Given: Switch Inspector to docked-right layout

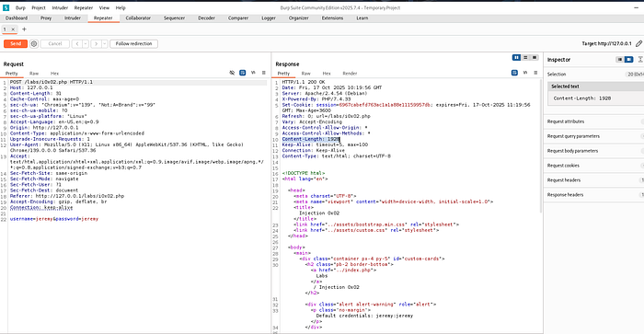Looking at the screenshot, I should click(628, 60).
